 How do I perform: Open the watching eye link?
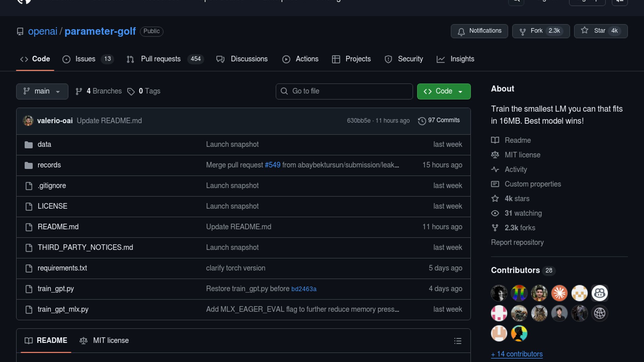pos(495,213)
